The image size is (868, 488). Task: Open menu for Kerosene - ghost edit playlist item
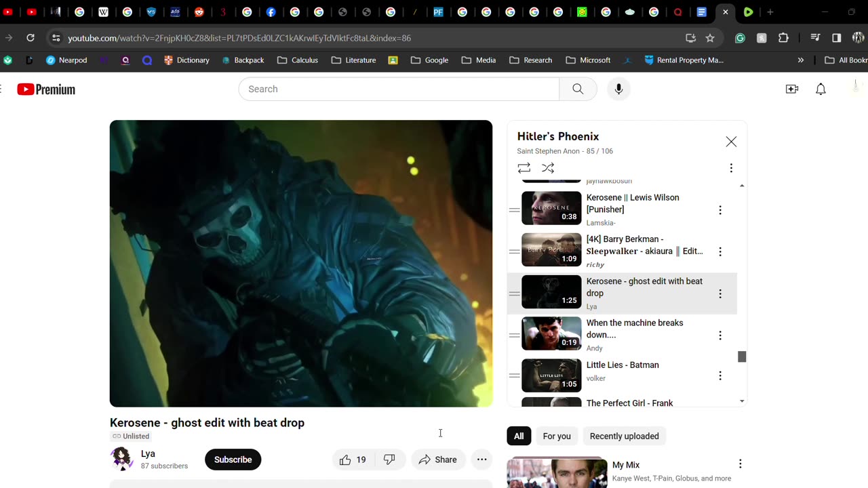[x=720, y=293]
